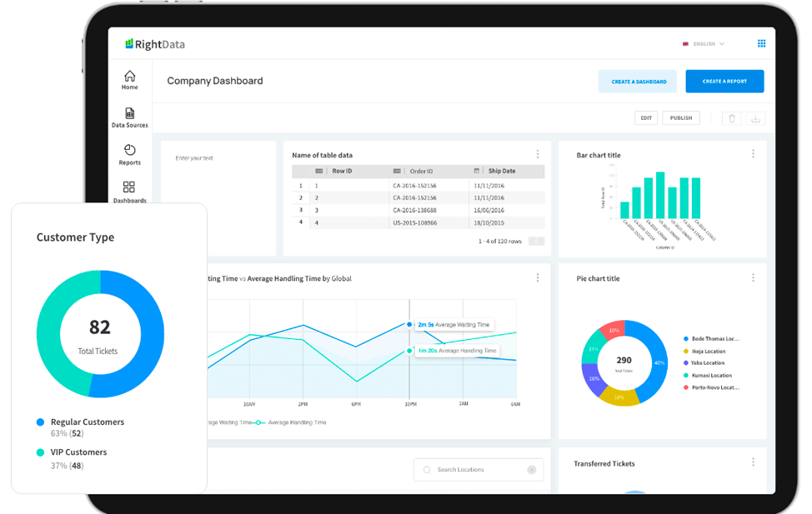
Task: Toggle Porto-Novo Location legend item
Action: tap(711, 387)
